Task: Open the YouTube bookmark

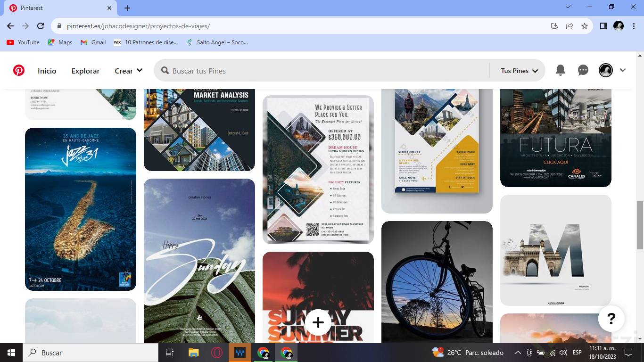Action: [23, 42]
